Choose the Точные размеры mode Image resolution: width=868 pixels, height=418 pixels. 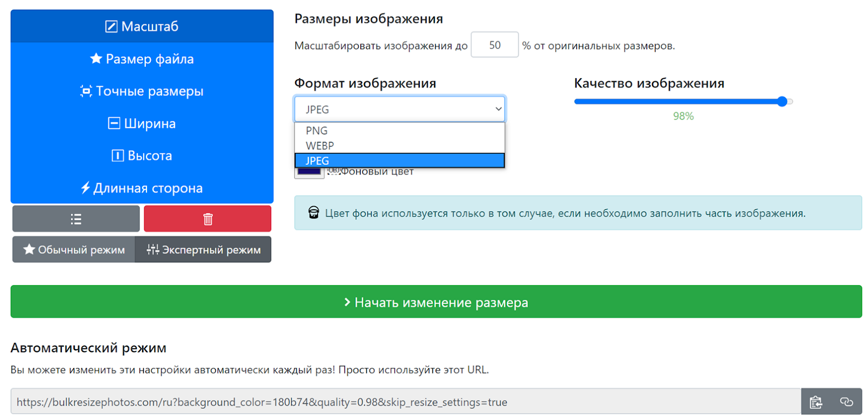point(142,91)
